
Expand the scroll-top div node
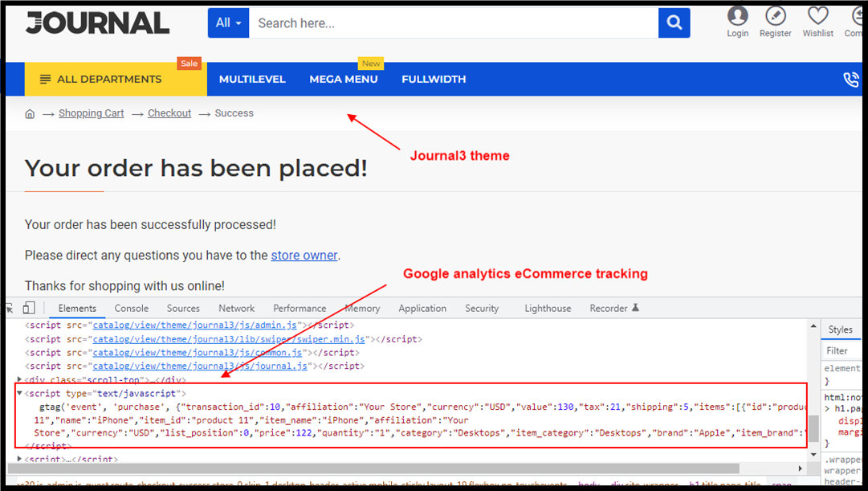(x=20, y=380)
